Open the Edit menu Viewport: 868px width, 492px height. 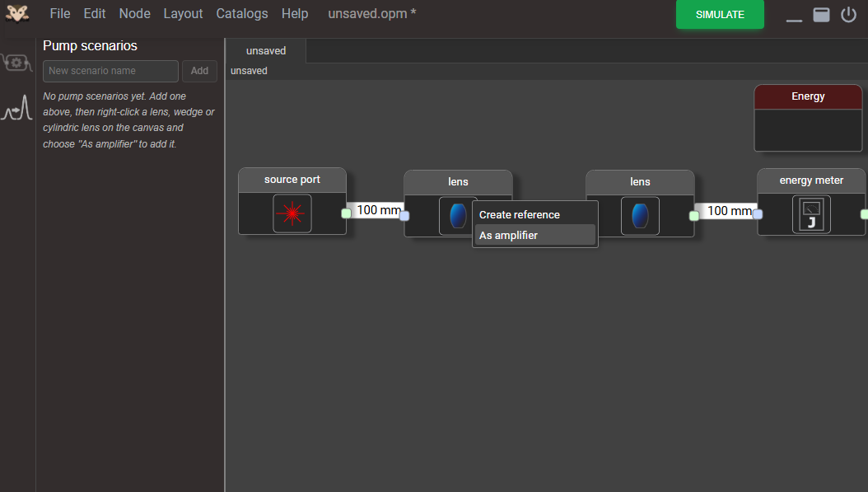click(x=95, y=13)
